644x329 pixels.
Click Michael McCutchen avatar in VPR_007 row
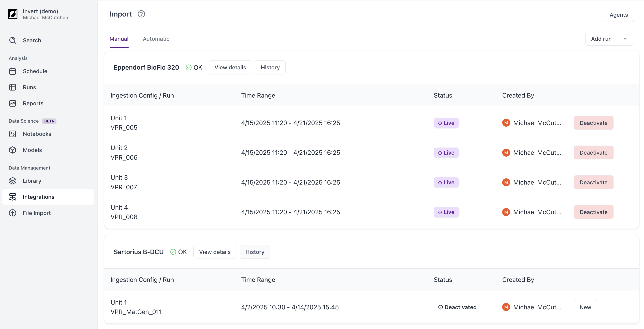tap(506, 182)
